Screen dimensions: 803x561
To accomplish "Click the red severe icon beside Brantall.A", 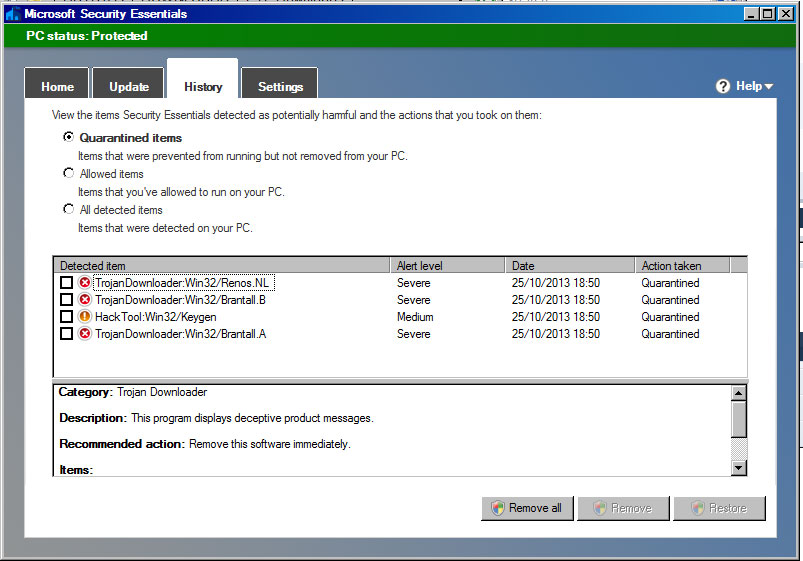I will (x=85, y=334).
